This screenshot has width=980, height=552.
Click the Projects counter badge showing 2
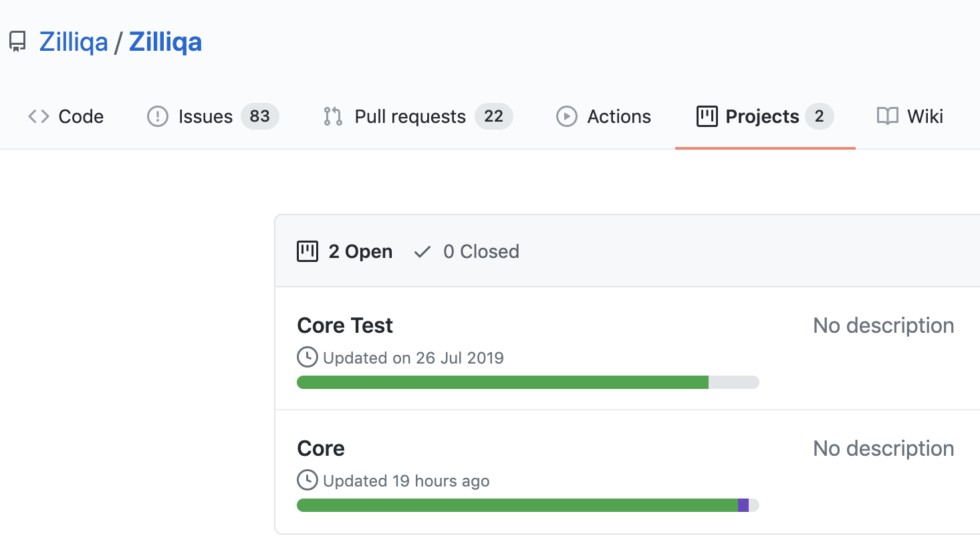pos(819,116)
